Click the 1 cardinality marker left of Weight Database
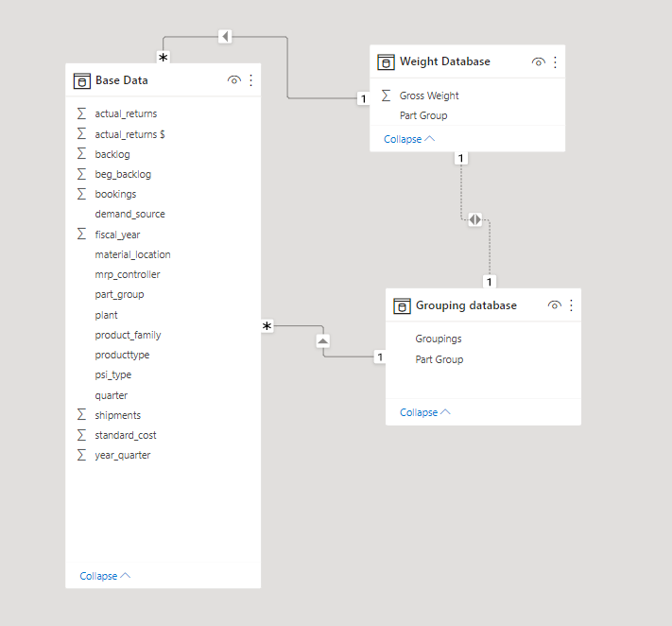672x626 pixels. tap(364, 98)
